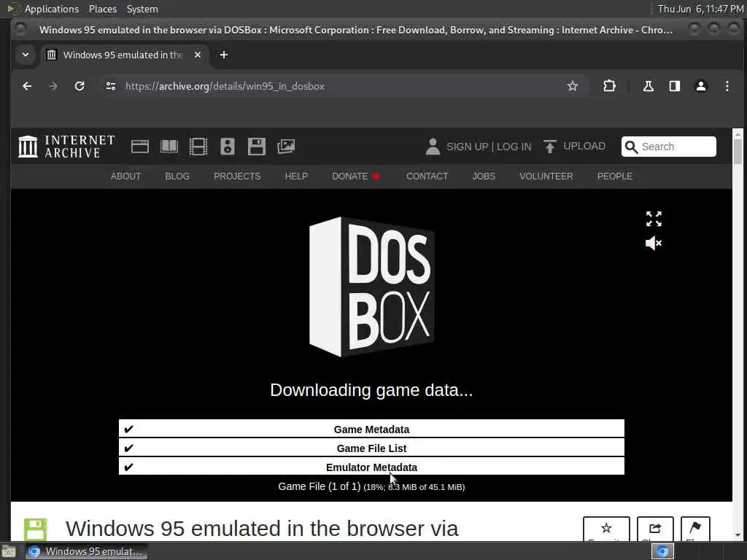The width and height of the screenshot is (747, 560).
Task: Open the PROJECTS navigation link
Action: pyautogui.click(x=237, y=176)
